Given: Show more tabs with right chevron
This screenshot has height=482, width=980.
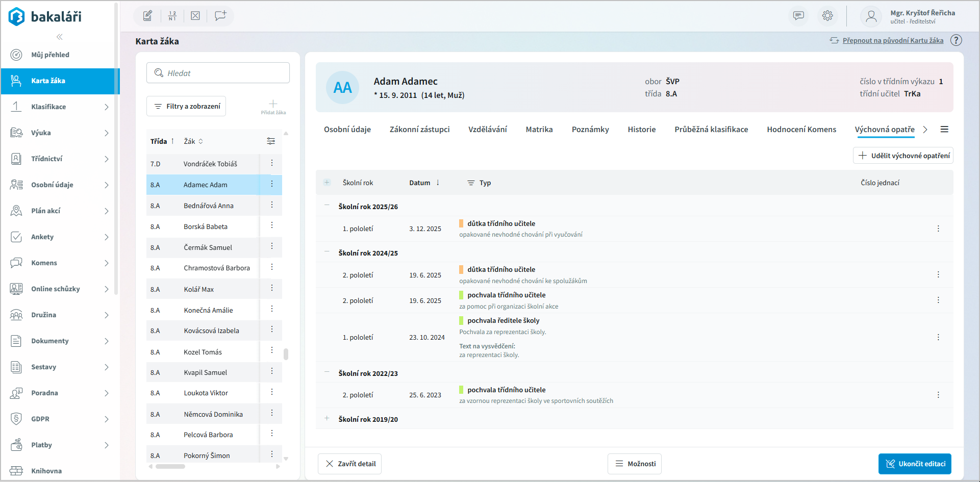Looking at the screenshot, I should pyautogui.click(x=925, y=130).
